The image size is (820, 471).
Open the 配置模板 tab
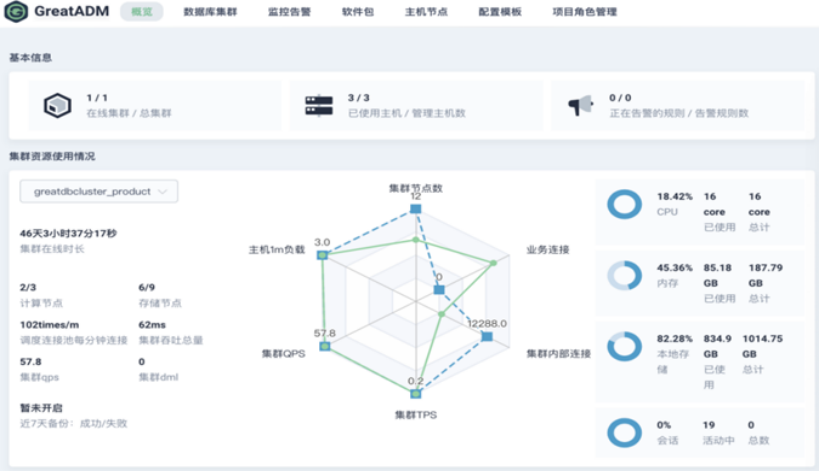[x=500, y=12]
